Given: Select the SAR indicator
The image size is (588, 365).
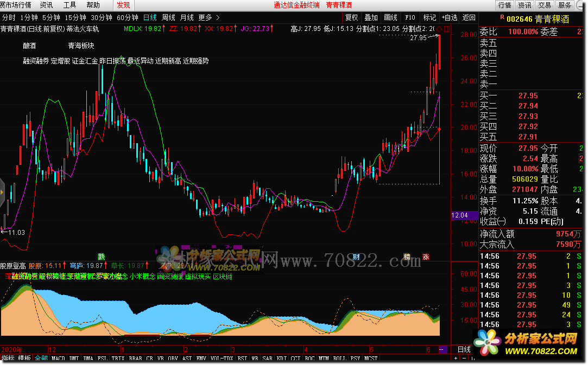Looking at the screenshot, I should pyautogui.click(x=267, y=358).
